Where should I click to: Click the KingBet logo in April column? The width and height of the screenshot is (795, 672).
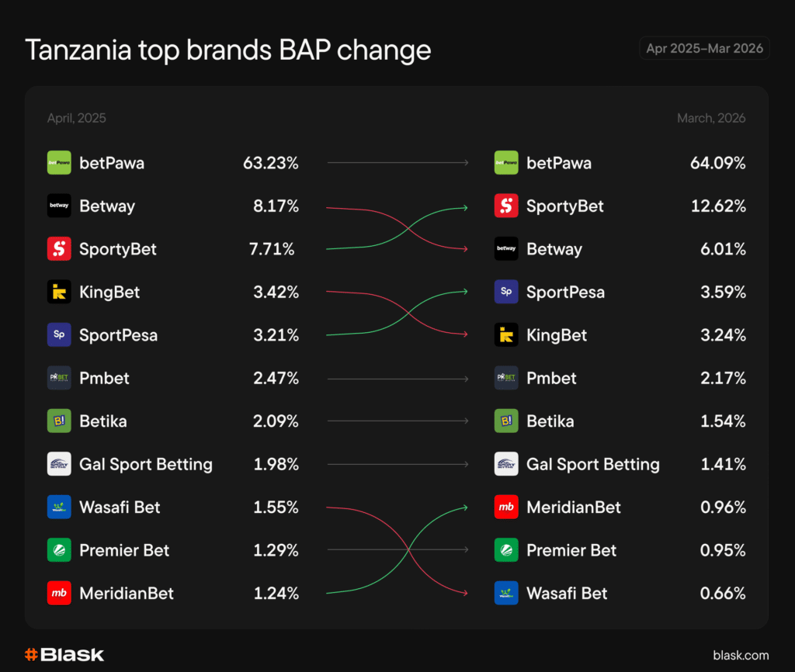tap(59, 293)
